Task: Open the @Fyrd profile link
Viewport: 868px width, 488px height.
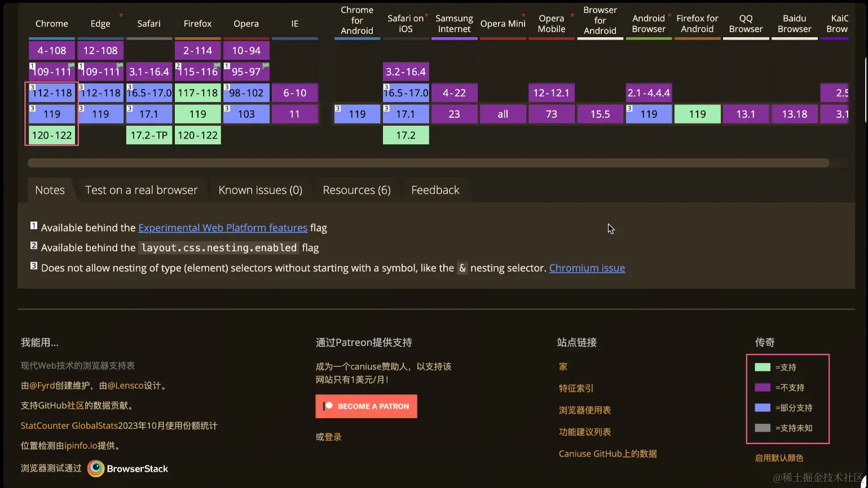Action: [42, 386]
